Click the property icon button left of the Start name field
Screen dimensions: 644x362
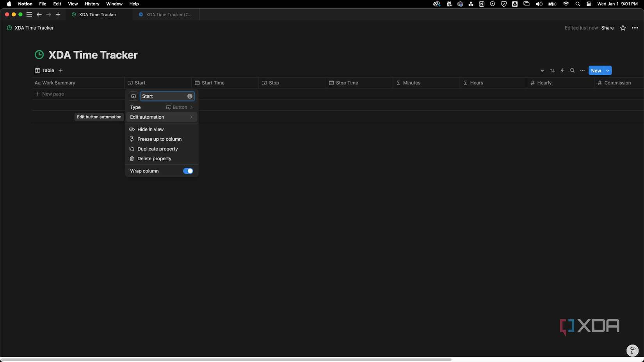(x=133, y=96)
